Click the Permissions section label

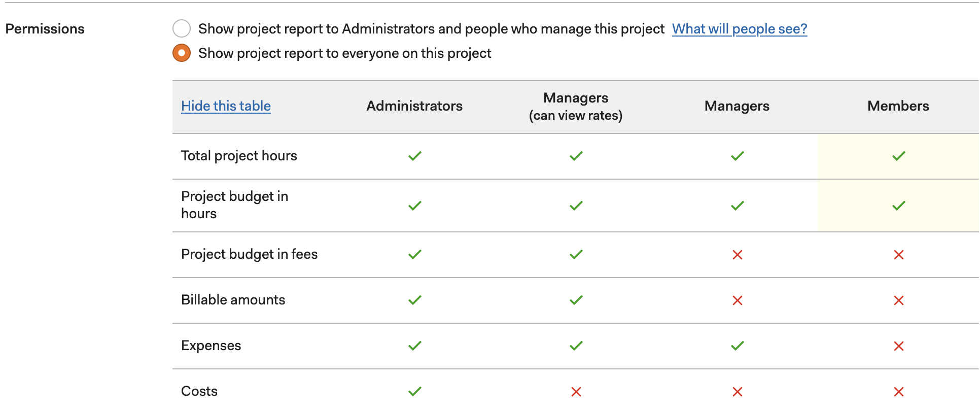45,29
